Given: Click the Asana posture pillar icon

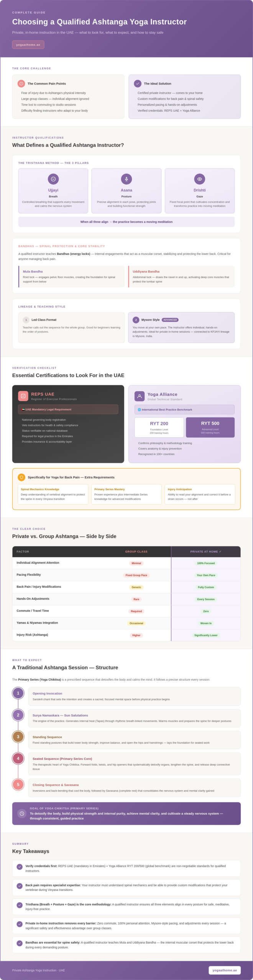Looking at the screenshot, I should [127, 179].
